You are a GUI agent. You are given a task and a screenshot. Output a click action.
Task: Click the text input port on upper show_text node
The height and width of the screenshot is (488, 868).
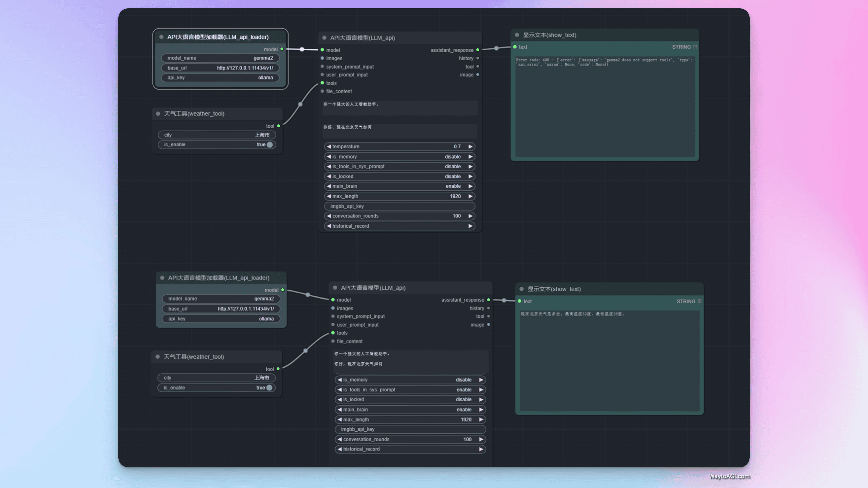point(515,47)
